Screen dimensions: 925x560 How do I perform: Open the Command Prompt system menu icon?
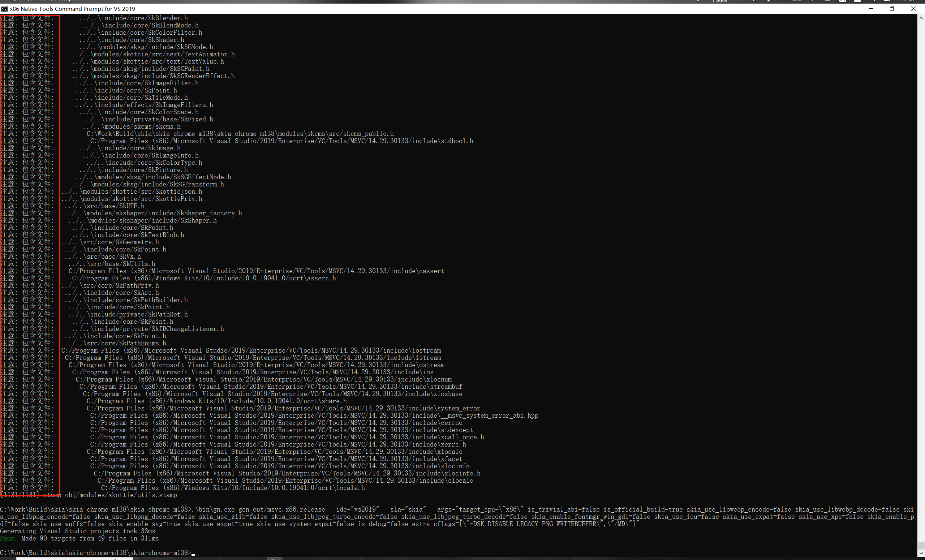(4, 9)
